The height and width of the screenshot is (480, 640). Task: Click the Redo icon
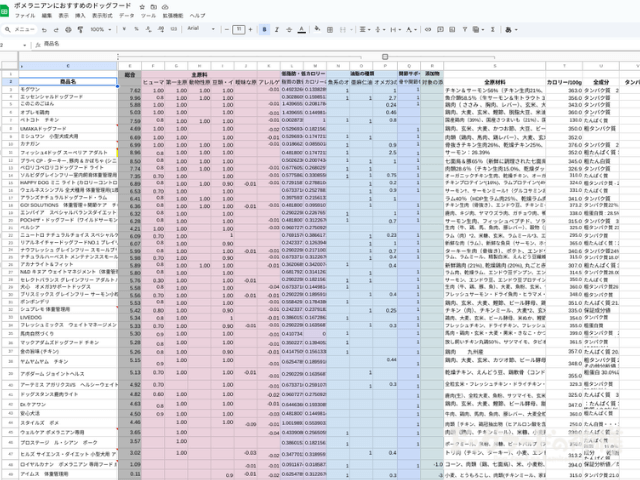pos(56,29)
